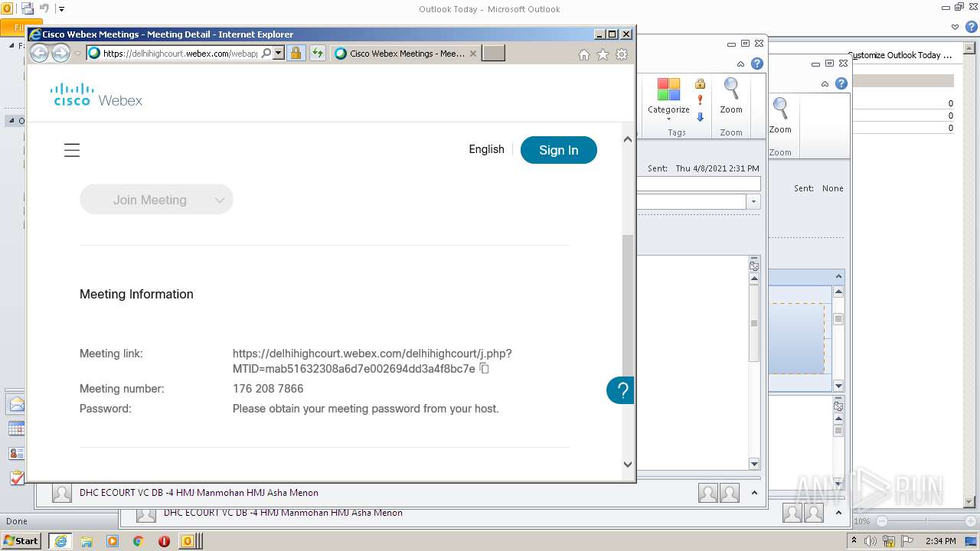Click the meeting link URL text
The width and height of the screenshot is (980, 551).
coord(372,361)
